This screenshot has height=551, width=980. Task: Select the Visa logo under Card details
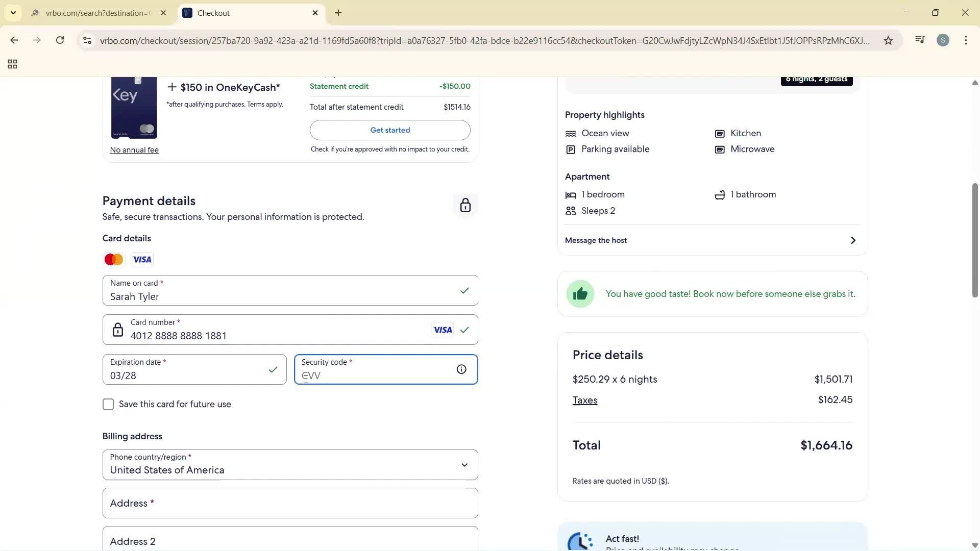coord(141,259)
